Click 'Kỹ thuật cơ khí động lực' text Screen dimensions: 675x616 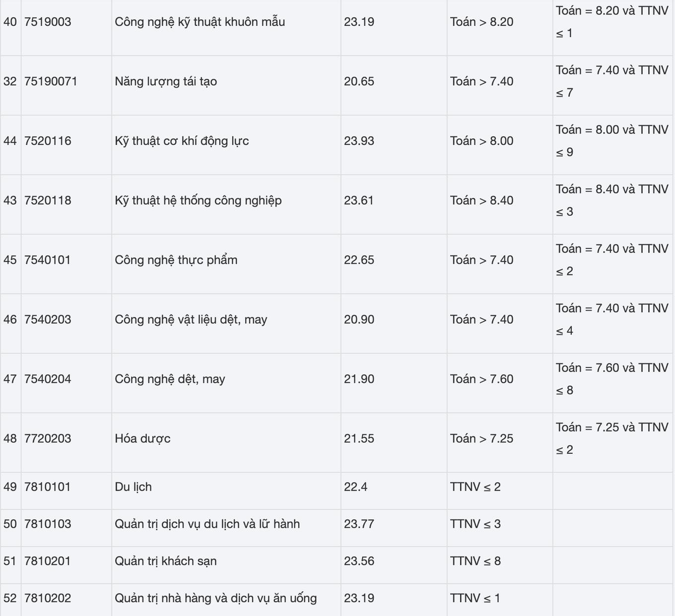182,141
